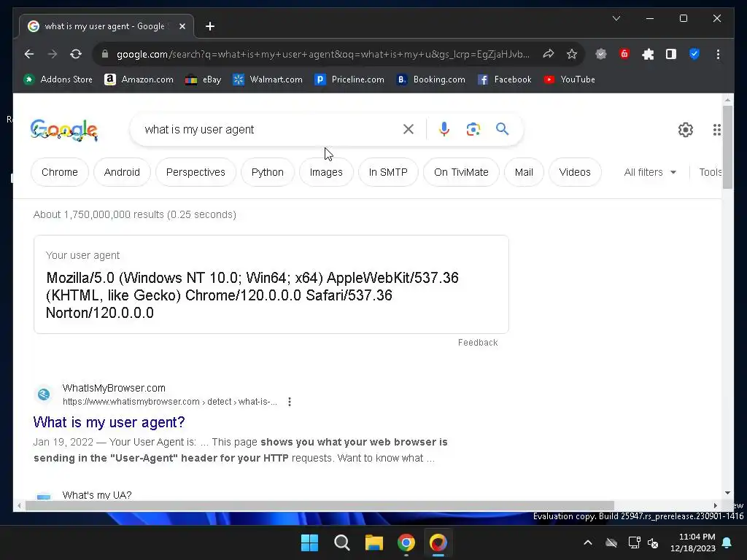Open the tab search dropdown chevron
This screenshot has width=747, height=560.
pos(616,18)
